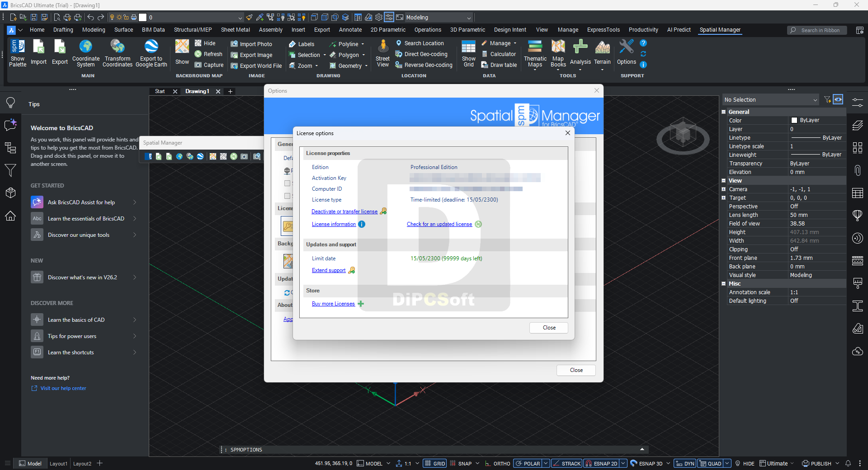The height and width of the screenshot is (470, 868).
Task: Click the BricsCAD Assist sidebar icon
Action: tap(10, 125)
